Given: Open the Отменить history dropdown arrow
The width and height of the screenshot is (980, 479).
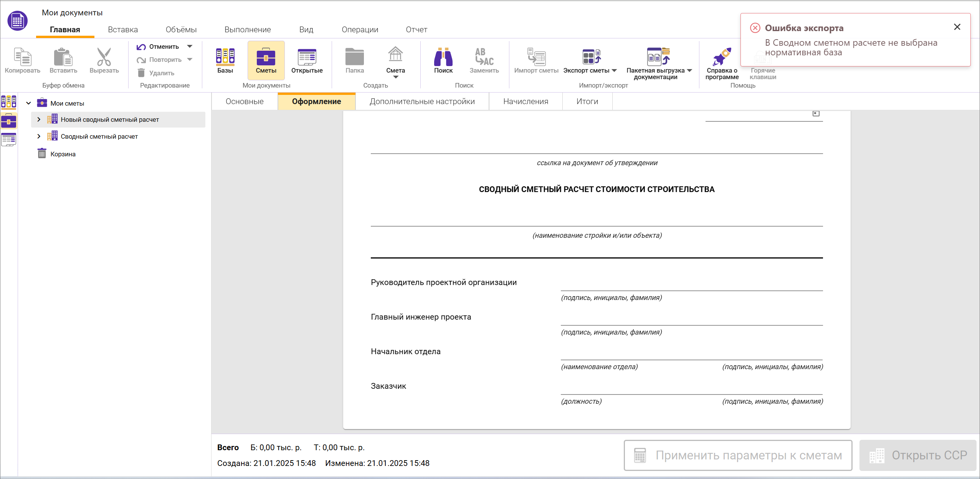Looking at the screenshot, I should (190, 46).
